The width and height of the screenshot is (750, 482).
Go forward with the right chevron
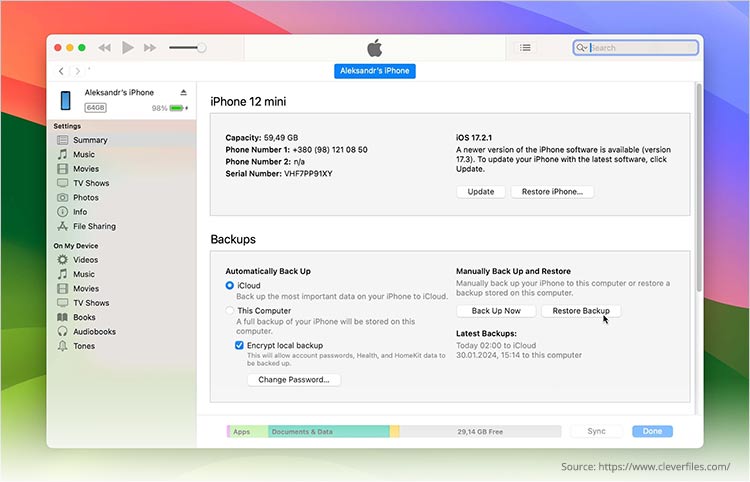[77, 71]
